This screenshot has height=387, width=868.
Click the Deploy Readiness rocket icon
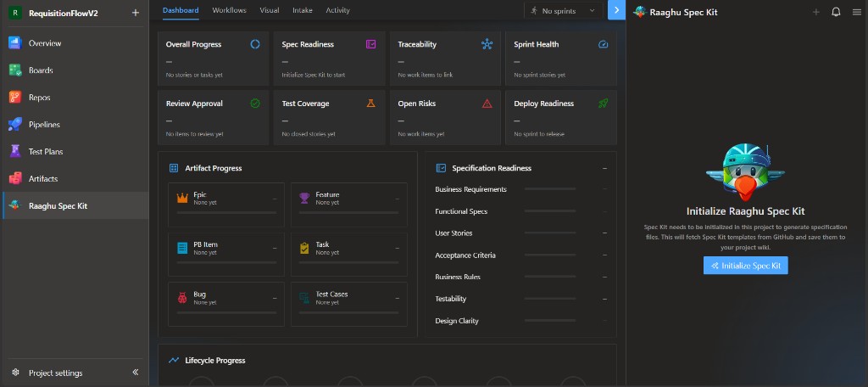[x=604, y=104]
